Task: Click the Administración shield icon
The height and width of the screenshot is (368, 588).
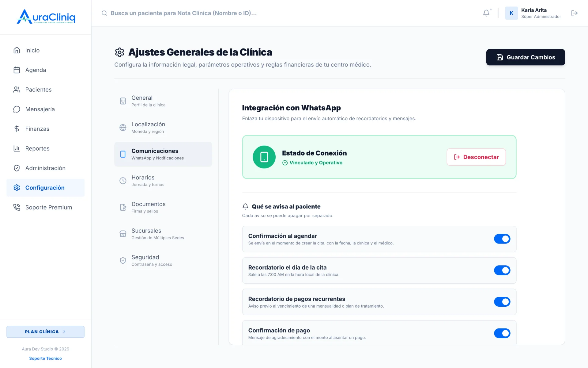Action: coord(17,168)
